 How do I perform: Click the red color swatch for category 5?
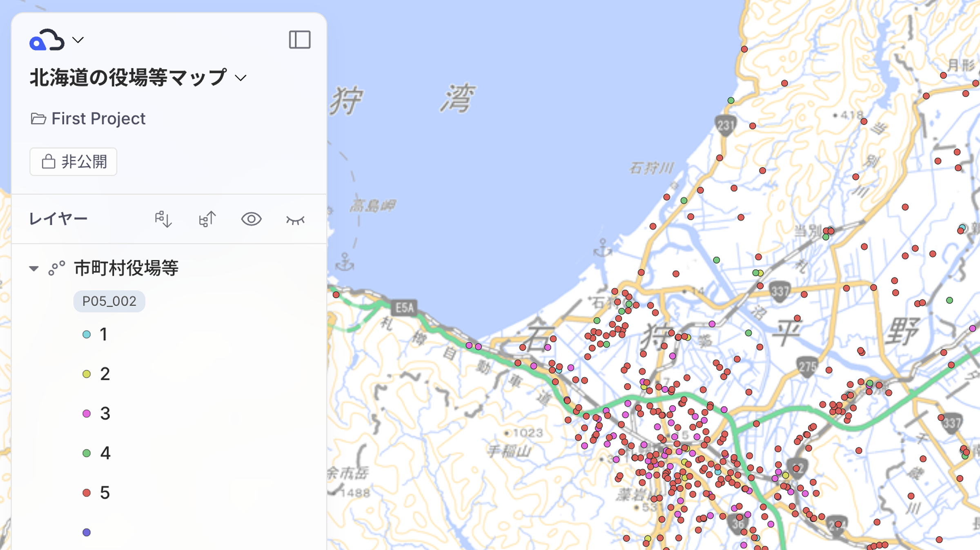pos(87,492)
